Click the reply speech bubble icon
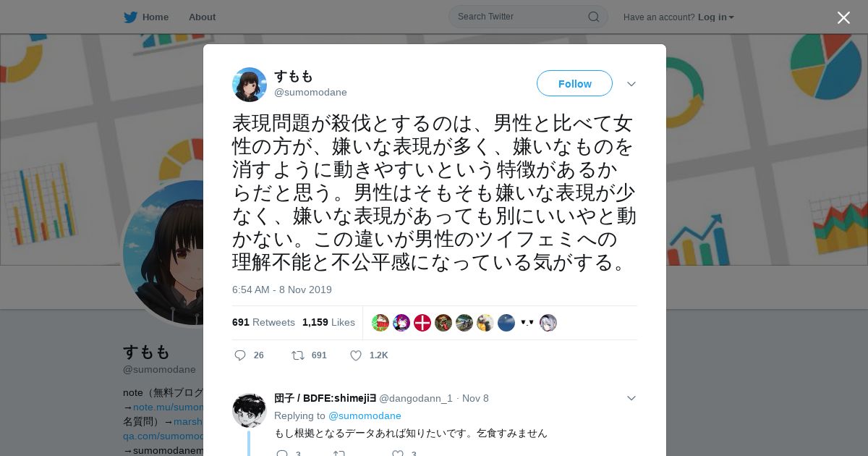 pos(240,355)
